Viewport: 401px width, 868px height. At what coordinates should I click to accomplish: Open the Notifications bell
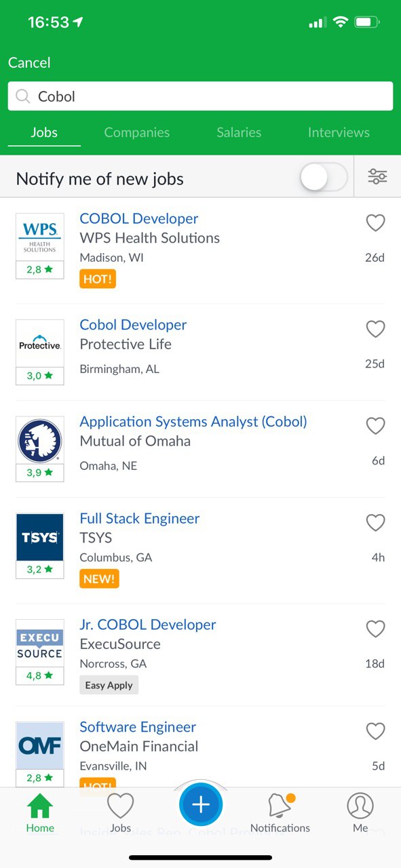[280, 813]
